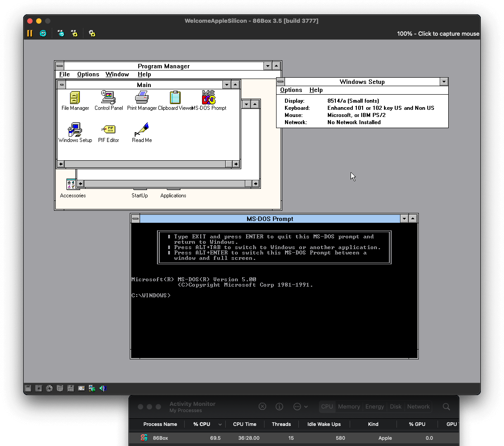Select MS-DOS Prompt icon in Main group
Image resolution: width=504 pixels, height=446 pixels.
click(209, 97)
